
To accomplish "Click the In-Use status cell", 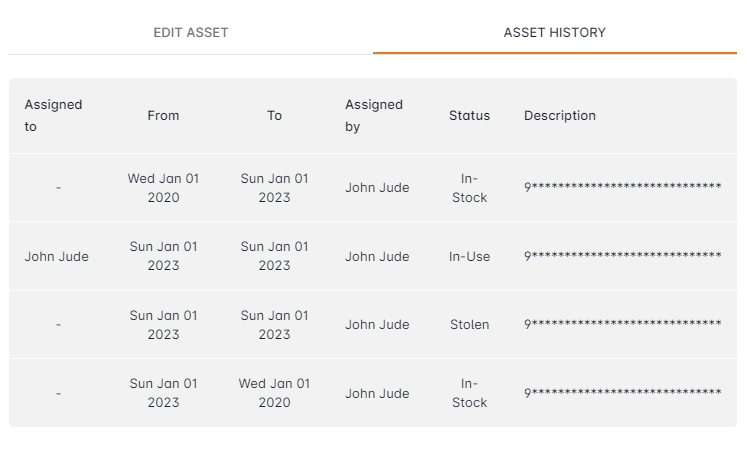I will point(469,256).
